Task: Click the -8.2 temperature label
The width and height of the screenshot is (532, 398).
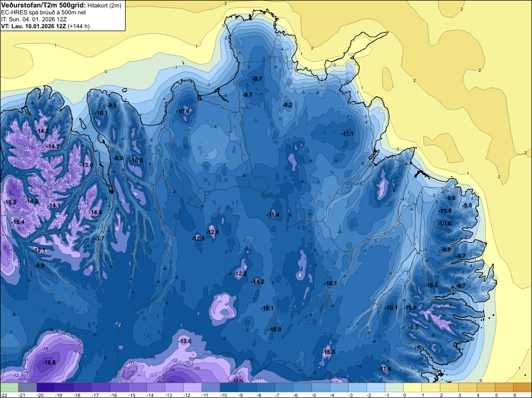Action: 287,105
